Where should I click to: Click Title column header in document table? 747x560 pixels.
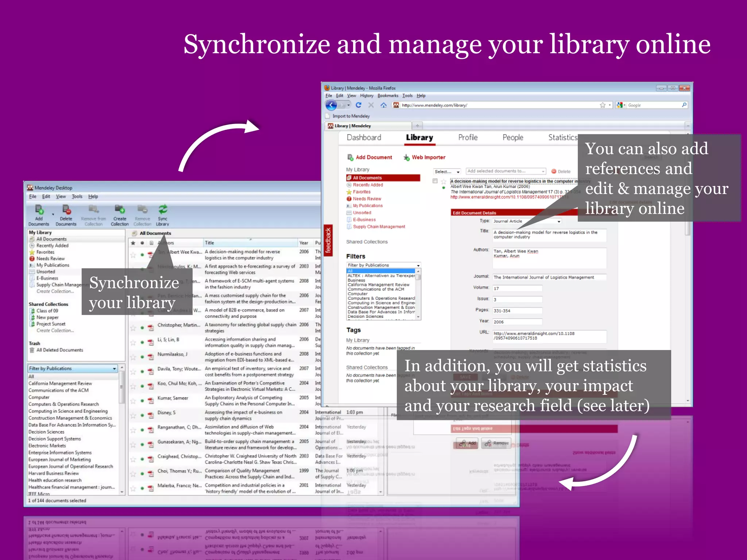point(250,243)
